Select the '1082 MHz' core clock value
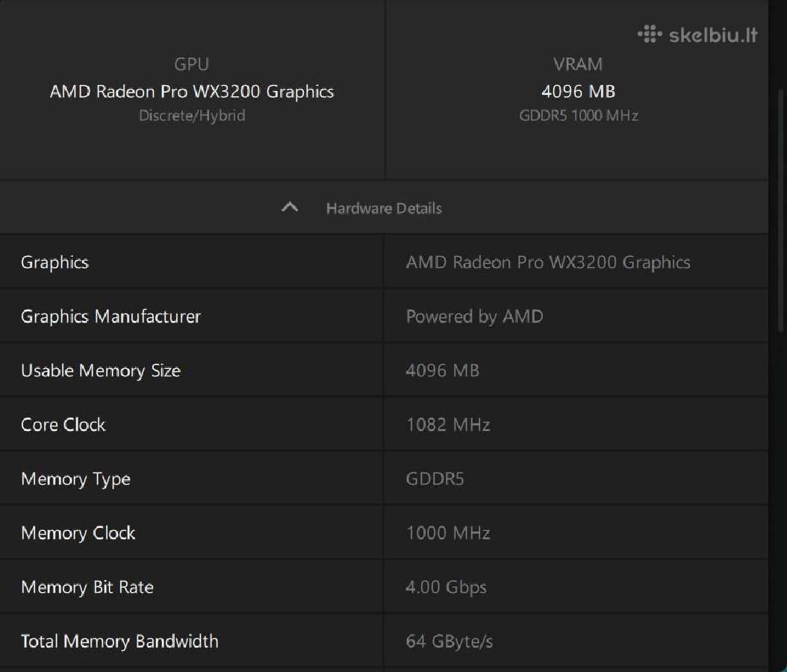 click(448, 425)
